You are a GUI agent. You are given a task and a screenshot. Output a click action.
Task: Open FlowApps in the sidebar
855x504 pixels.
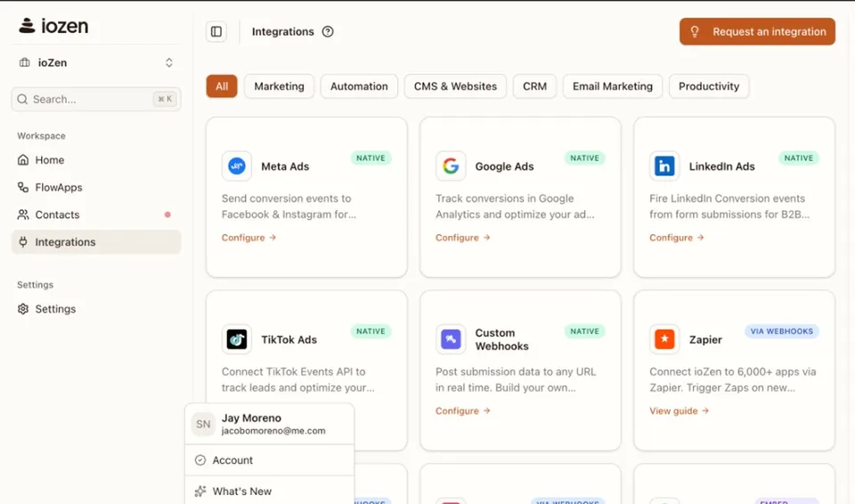pyautogui.click(x=96, y=187)
